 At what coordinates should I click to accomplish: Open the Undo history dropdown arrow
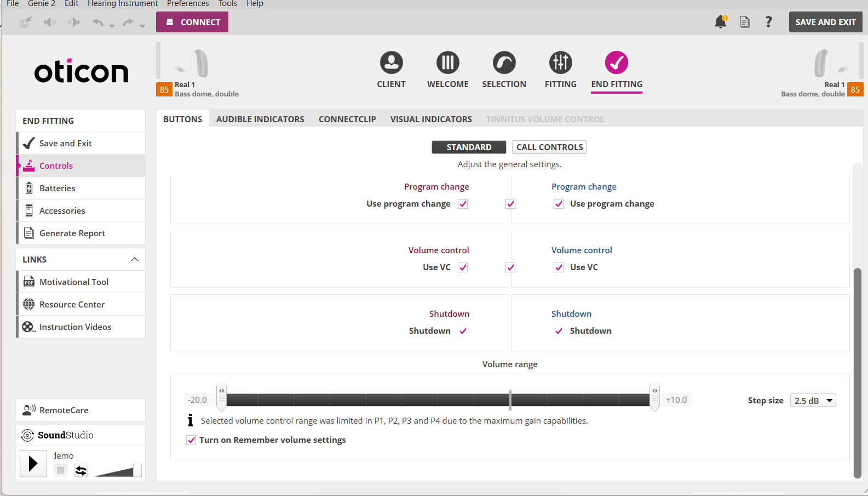[x=112, y=26]
